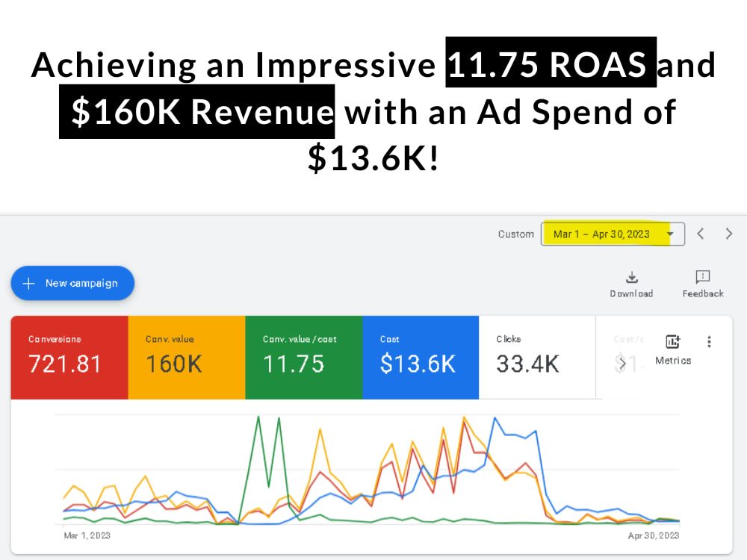Go to next date range arrow
Screen dimensions: 747x560
[728, 234]
